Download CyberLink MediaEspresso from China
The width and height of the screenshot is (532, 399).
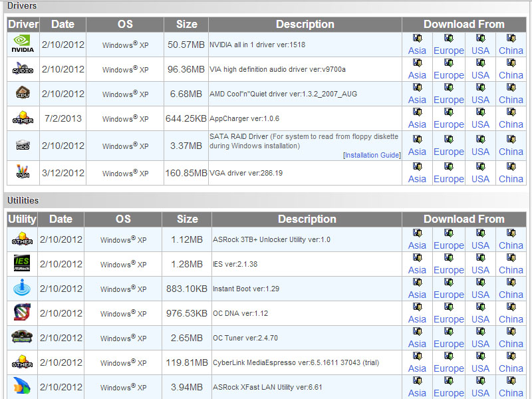click(x=511, y=368)
